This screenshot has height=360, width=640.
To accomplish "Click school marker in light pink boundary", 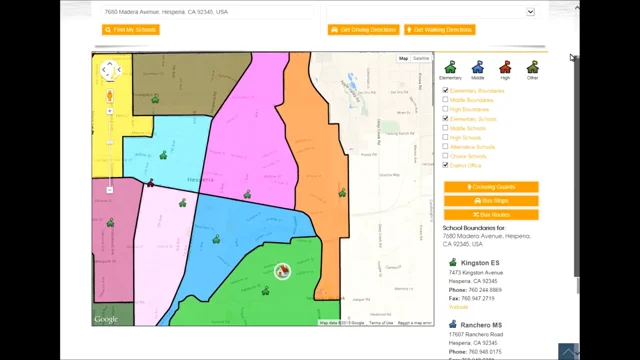I will point(182,202).
